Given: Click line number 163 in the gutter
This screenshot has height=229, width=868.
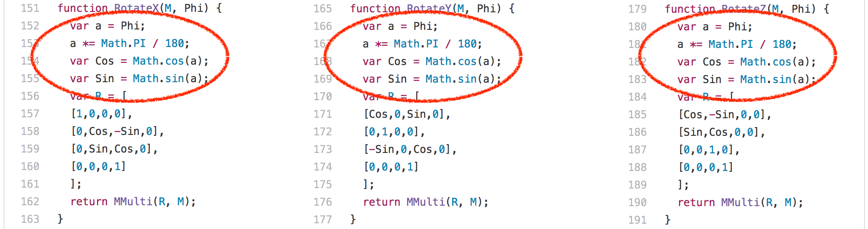Looking at the screenshot, I should 30,219.
